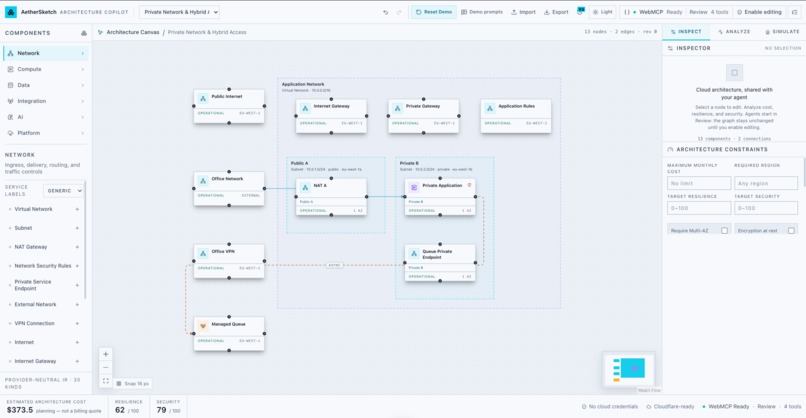Select the Private Gateway node

[x=423, y=116]
